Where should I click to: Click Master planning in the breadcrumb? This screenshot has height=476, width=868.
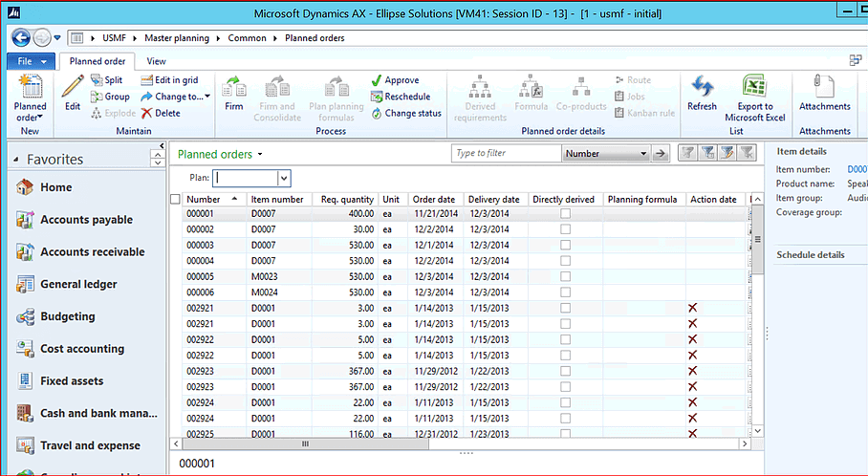[177, 37]
